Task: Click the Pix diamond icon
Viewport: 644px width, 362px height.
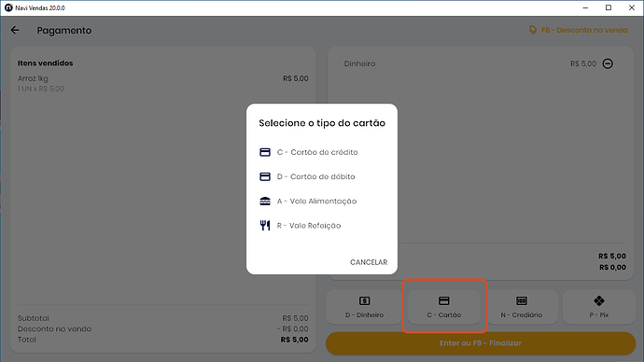Action: (x=599, y=300)
